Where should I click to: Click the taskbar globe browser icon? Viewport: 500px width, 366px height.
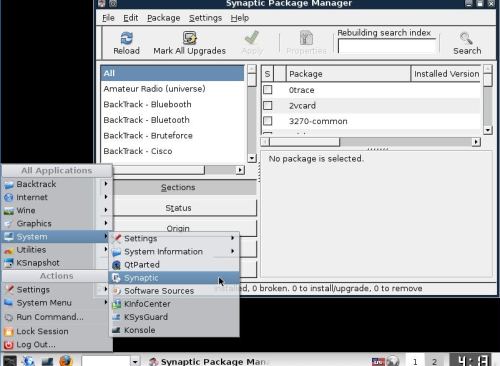pyautogui.click(x=29, y=361)
